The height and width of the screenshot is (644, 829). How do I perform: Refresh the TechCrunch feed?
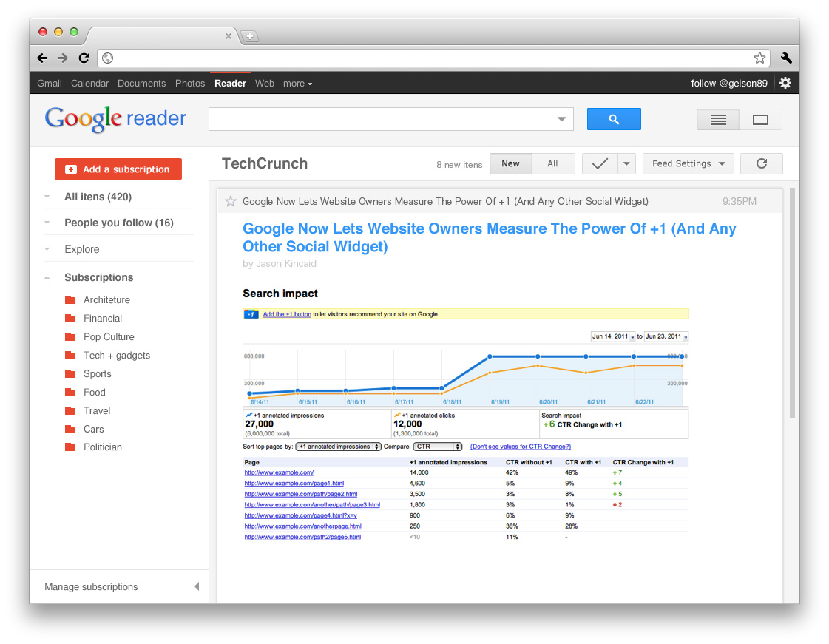(761, 164)
